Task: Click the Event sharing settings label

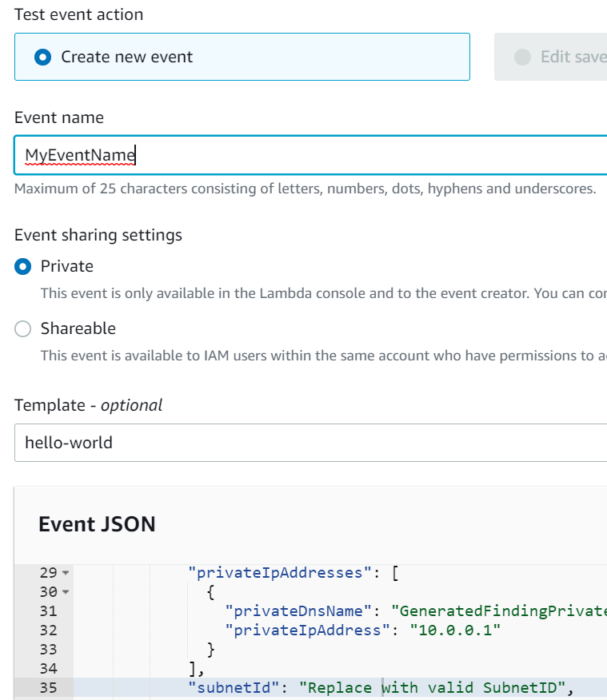Action: pyautogui.click(x=98, y=235)
